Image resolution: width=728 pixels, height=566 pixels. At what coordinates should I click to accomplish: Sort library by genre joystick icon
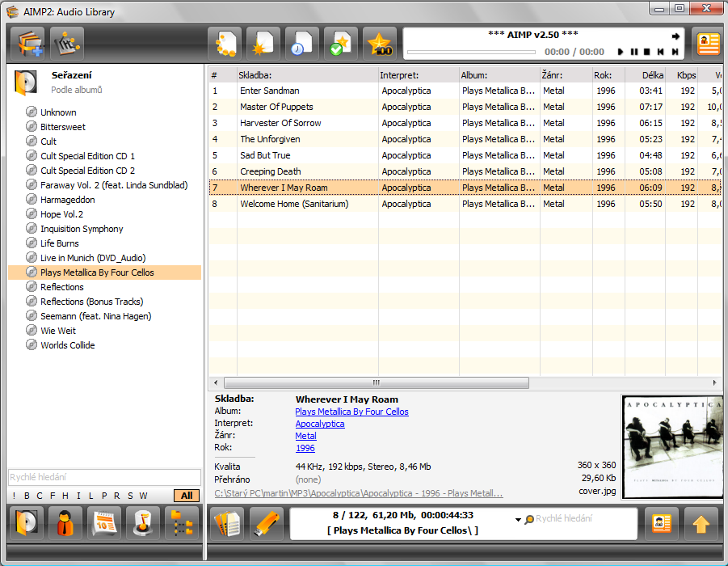[143, 523]
